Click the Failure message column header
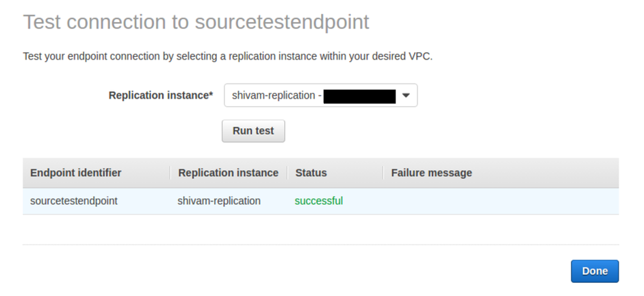 pos(431,173)
